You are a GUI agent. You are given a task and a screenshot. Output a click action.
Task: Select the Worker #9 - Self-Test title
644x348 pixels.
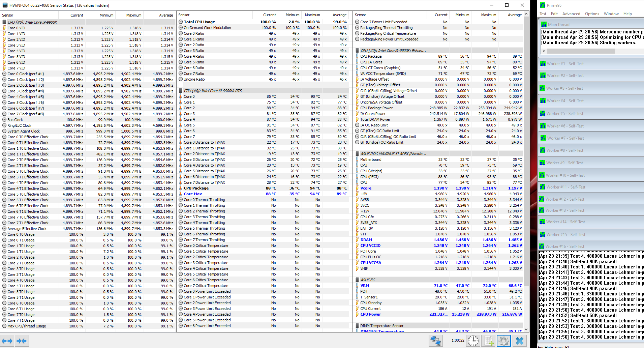click(565, 163)
